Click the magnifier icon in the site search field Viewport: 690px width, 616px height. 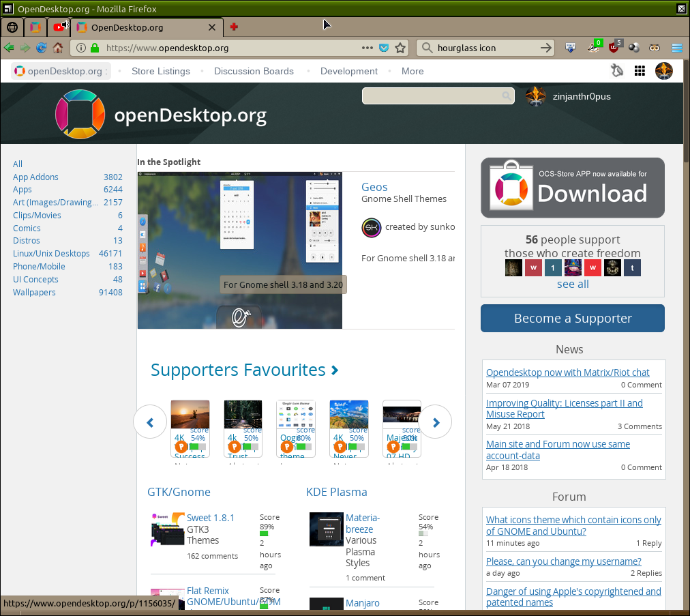[x=507, y=96]
